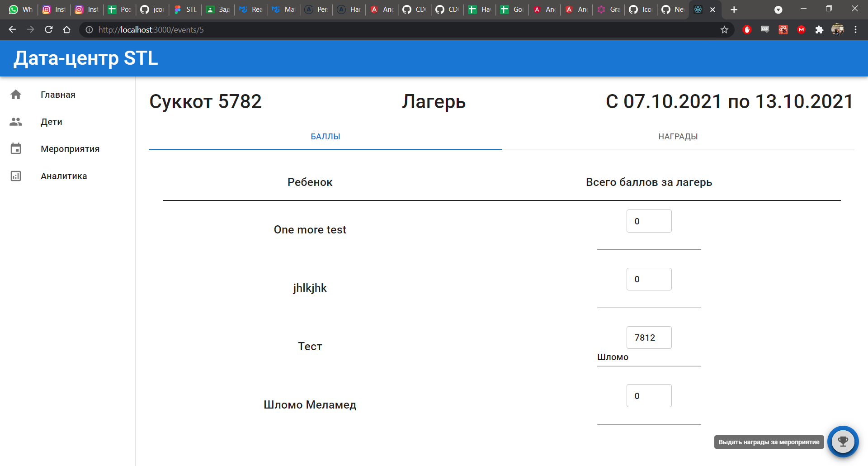Open the circular chevron dropdown in the toolbar

[779, 10]
